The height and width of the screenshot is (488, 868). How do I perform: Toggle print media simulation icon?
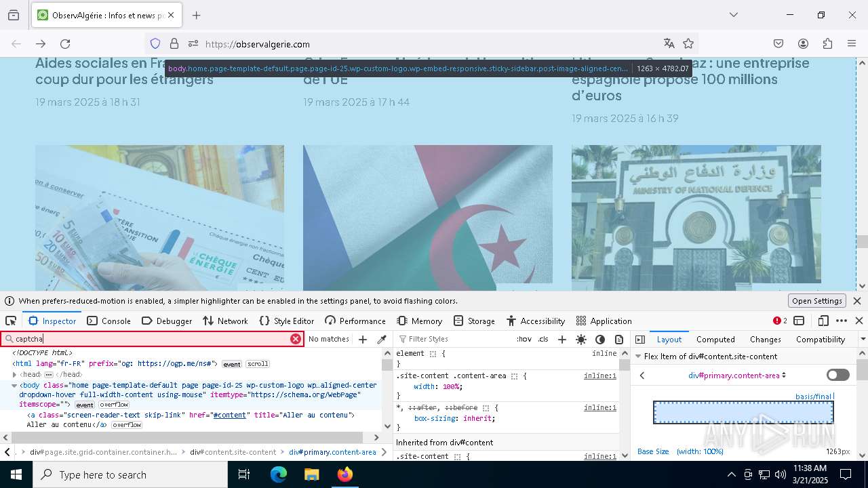[619, 339]
